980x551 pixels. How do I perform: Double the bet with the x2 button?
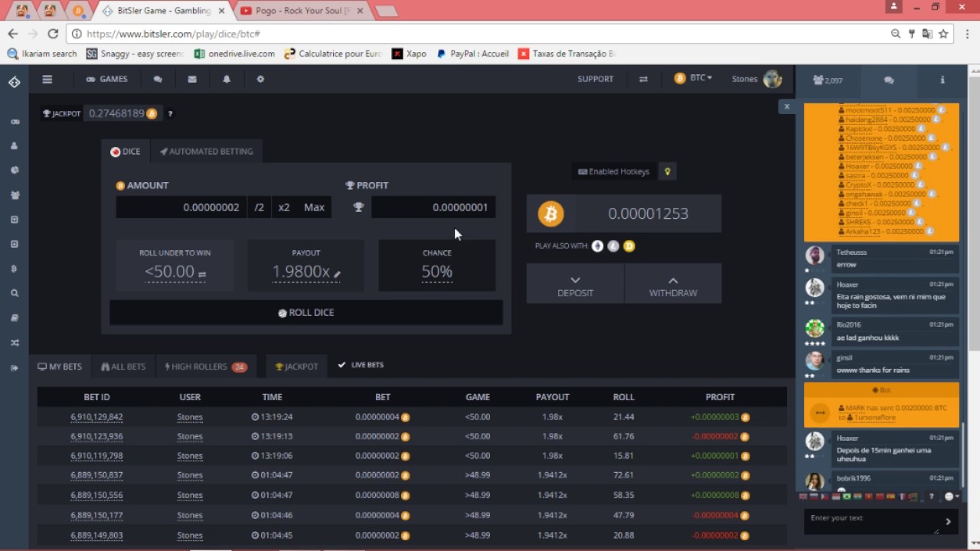point(284,207)
